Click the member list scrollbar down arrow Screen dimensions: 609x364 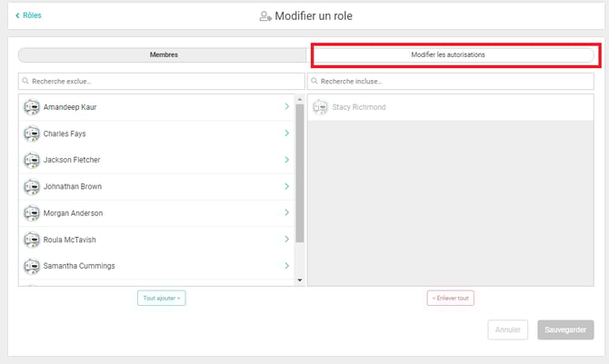coord(300,280)
